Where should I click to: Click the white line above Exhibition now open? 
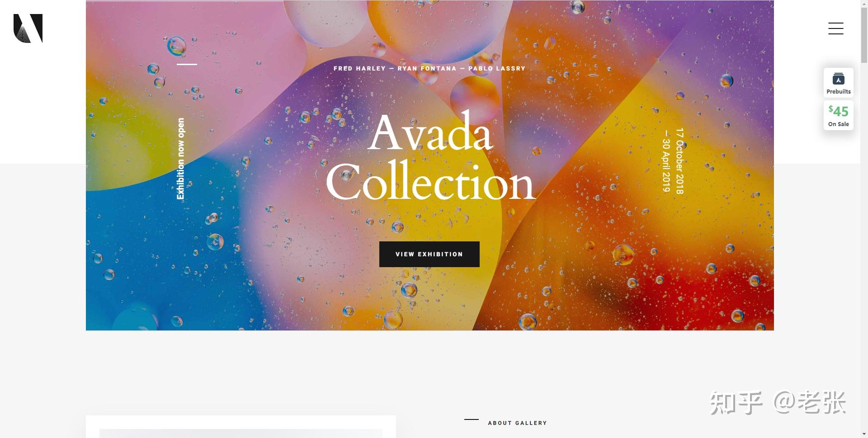pyautogui.click(x=187, y=64)
